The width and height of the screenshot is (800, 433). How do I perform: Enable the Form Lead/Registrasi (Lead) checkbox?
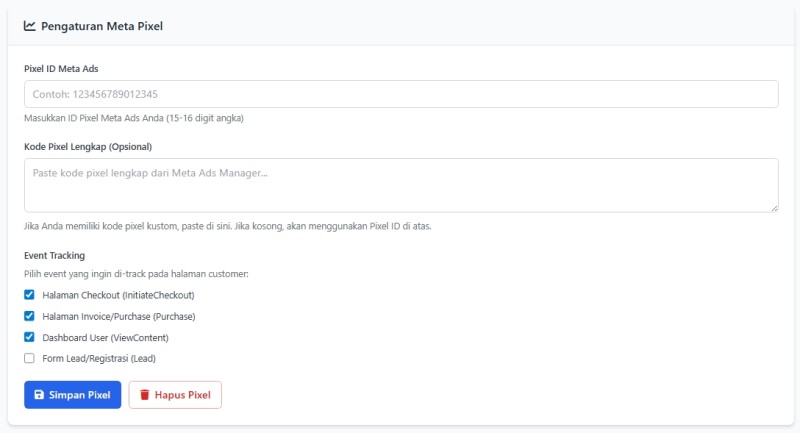30,358
